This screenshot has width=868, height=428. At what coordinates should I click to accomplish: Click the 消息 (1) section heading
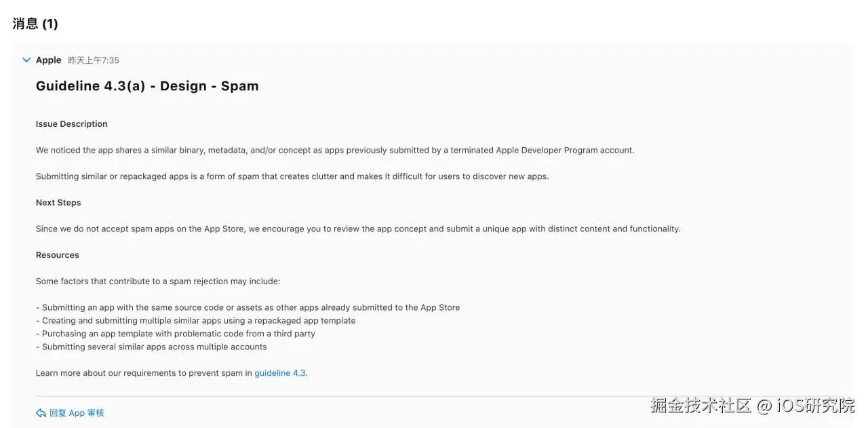35,24
